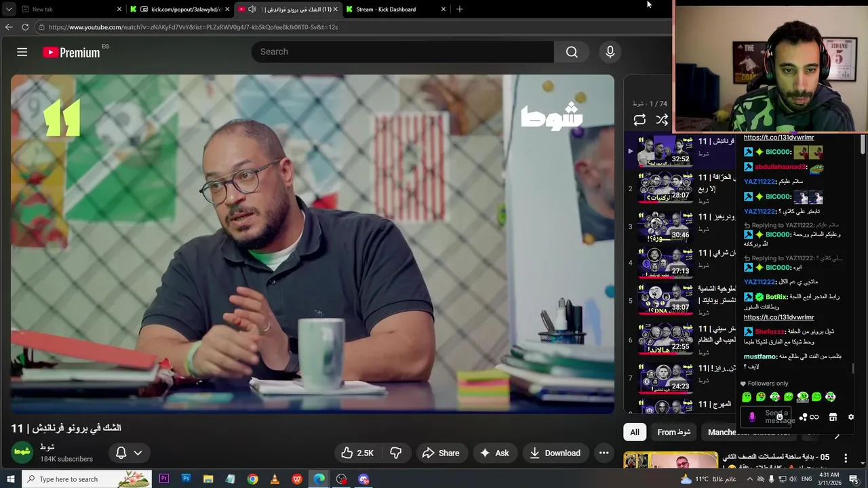Open the chat emoji picker
This screenshot has height=488, width=868.
(781, 418)
